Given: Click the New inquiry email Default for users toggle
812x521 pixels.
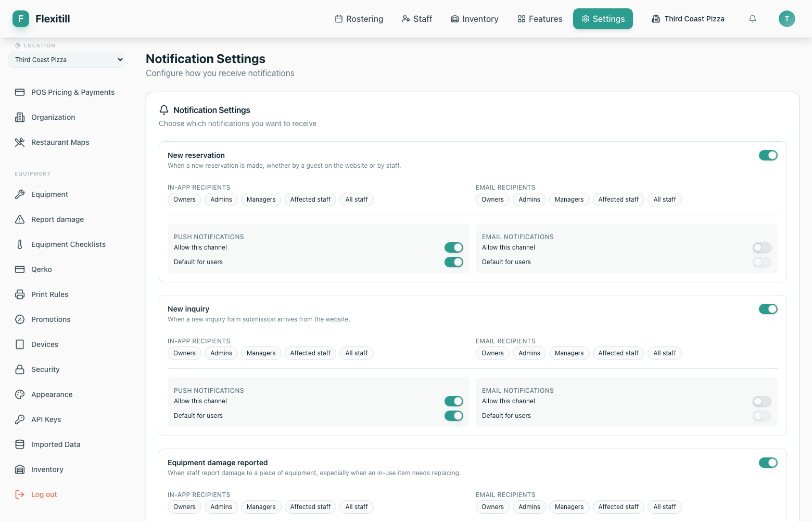Looking at the screenshot, I should coord(762,416).
